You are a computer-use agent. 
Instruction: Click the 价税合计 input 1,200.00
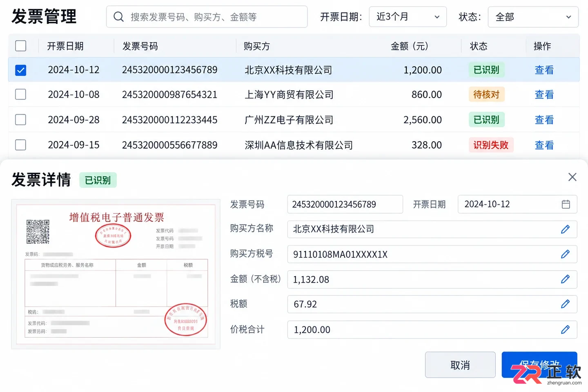click(432, 330)
